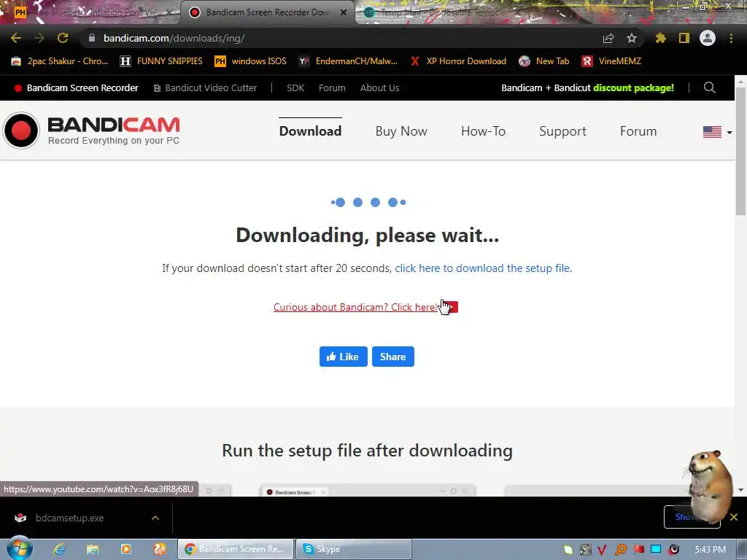
Task: Click the scrollbar down arrow
Action: pos(740,489)
